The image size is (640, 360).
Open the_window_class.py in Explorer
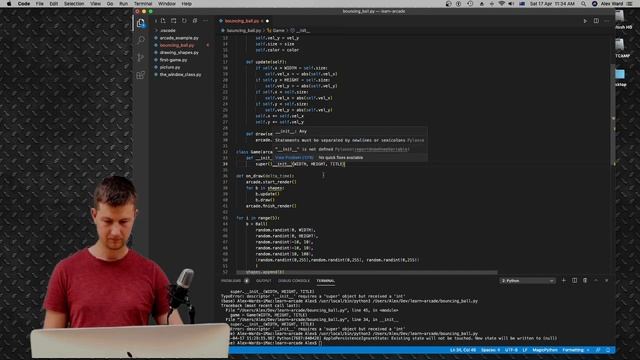tap(180, 75)
